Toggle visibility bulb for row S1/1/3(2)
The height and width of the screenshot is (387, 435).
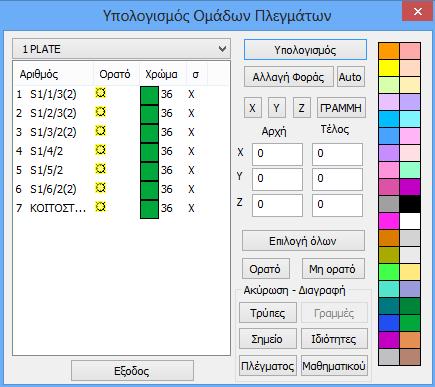pos(100,93)
